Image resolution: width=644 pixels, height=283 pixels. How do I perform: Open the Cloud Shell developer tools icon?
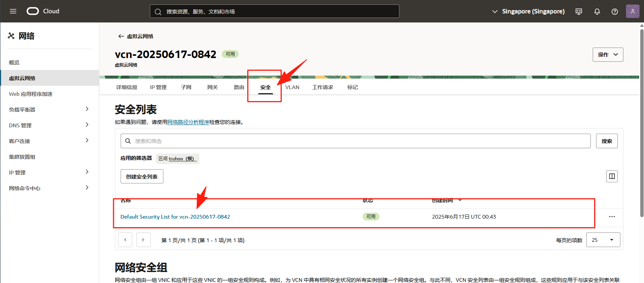coord(579,12)
